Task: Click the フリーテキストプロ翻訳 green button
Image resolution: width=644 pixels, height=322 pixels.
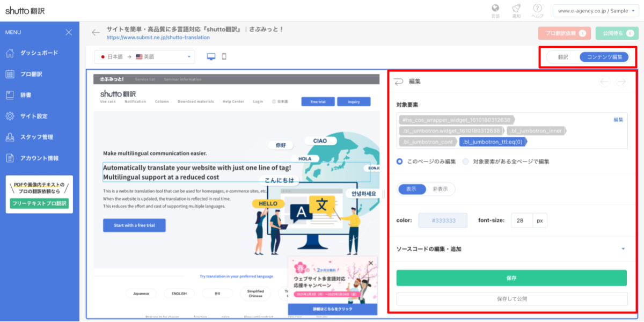Action: click(x=39, y=203)
